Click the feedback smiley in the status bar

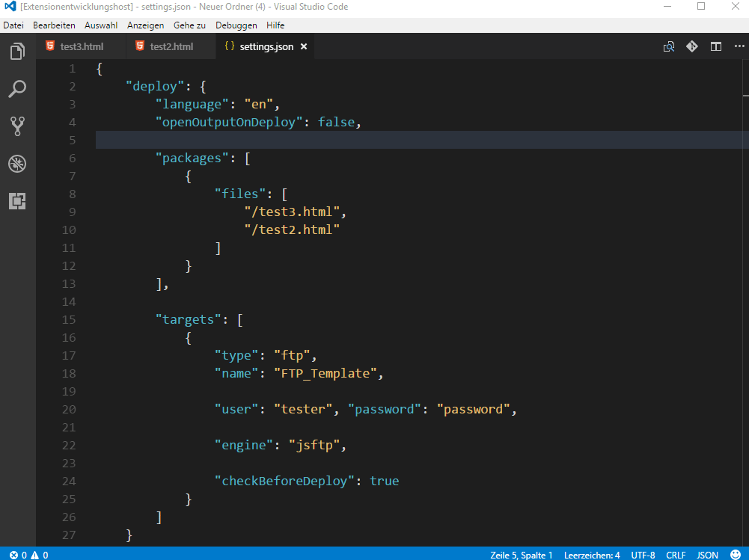coord(737,555)
